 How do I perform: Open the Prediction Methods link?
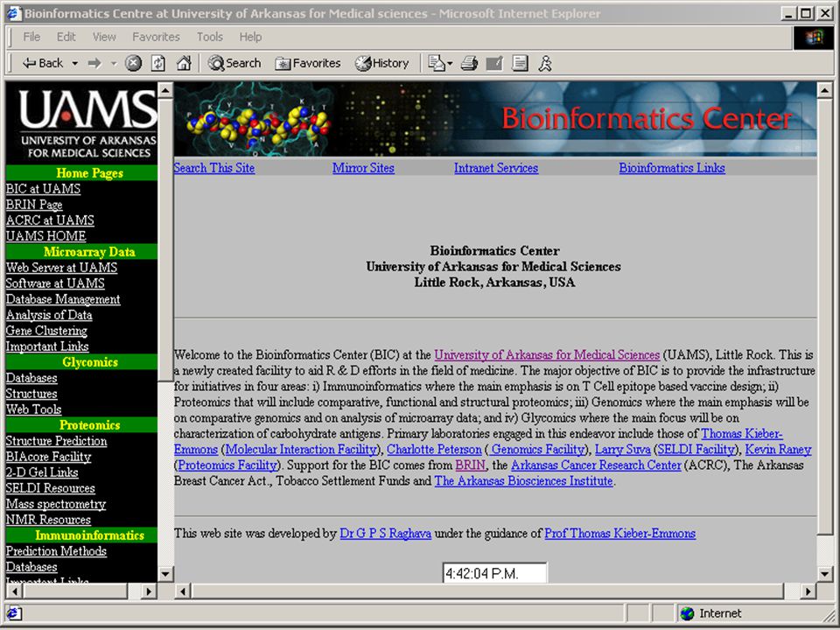point(56,551)
